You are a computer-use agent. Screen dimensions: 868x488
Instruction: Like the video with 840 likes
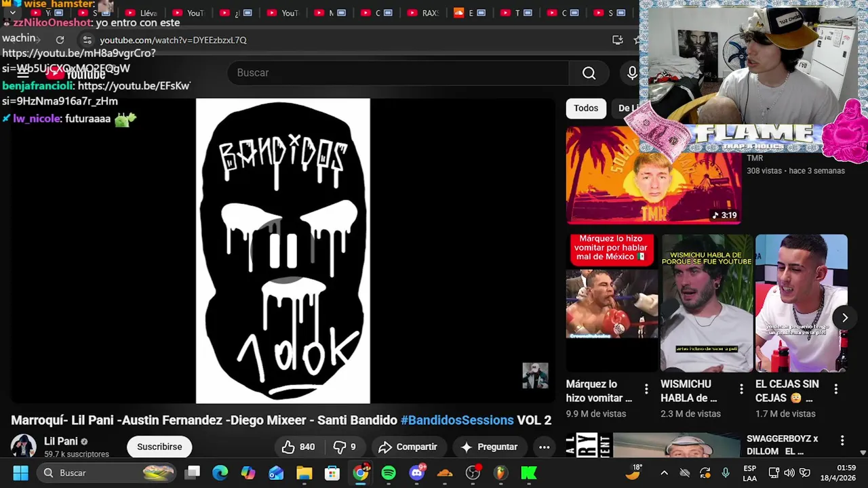(x=298, y=447)
